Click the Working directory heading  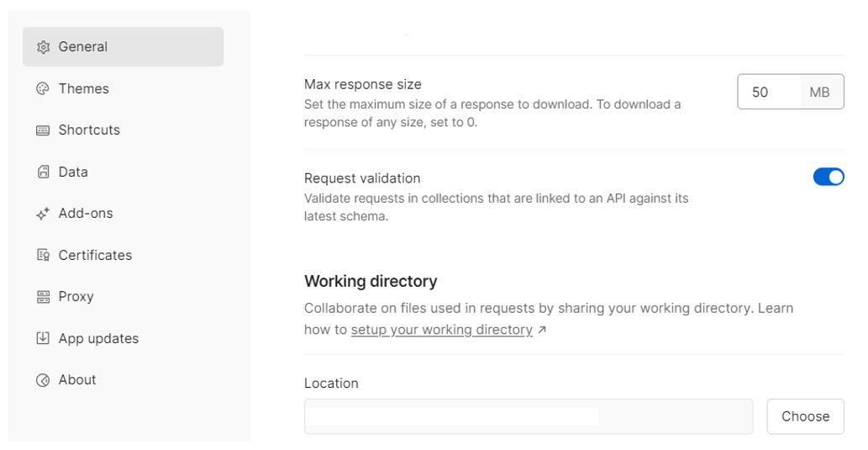371,282
